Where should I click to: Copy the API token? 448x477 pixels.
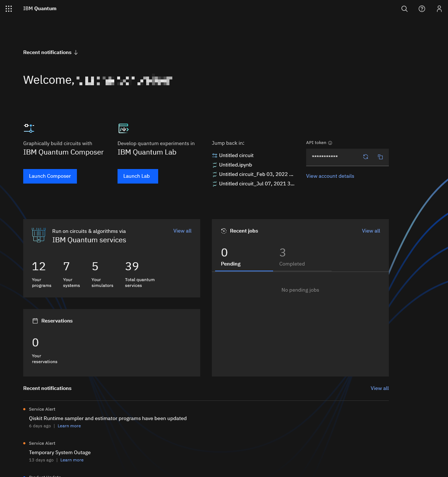[380, 157]
